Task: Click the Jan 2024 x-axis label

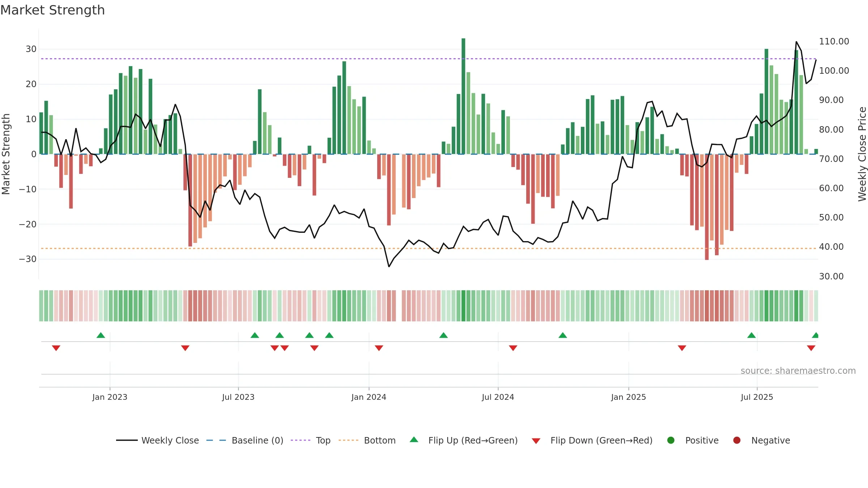Action: coord(369,397)
